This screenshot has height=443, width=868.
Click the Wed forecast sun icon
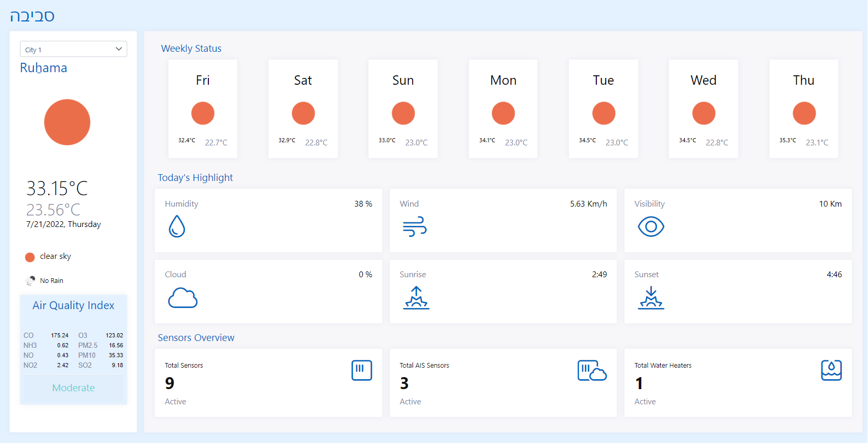coord(704,113)
